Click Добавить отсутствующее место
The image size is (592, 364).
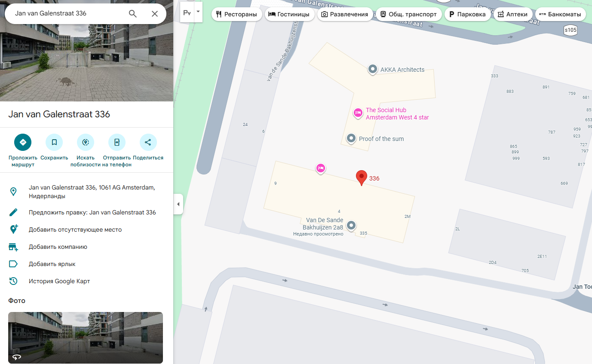pos(75,229)
